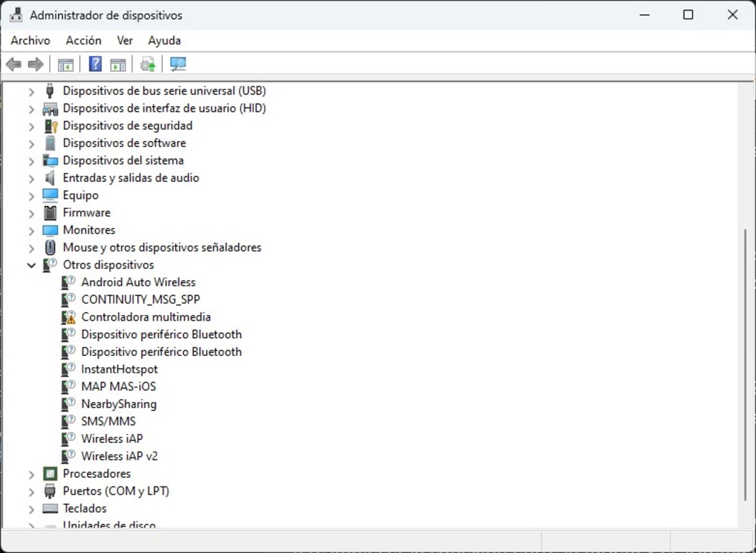Click the Dispositivos del sistema icon
Image resolution: width=756 pixels, height=553 pixels.
[x=50, y=161]
